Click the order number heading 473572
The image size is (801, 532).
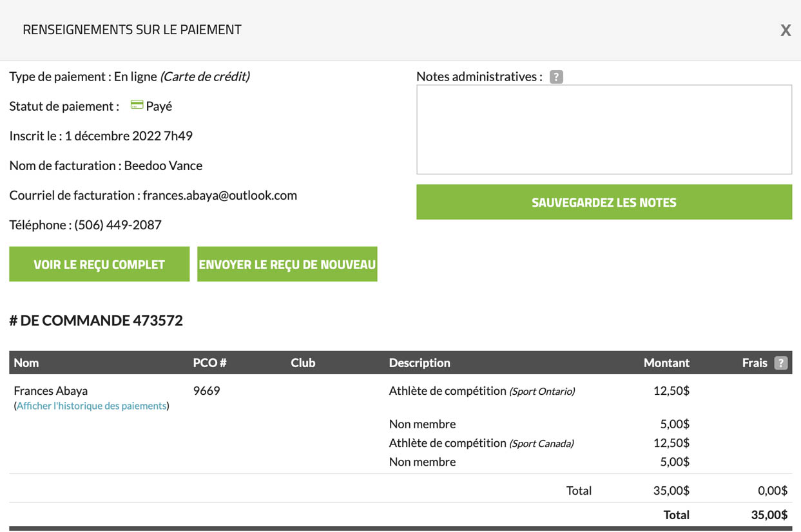pos(96,320)
